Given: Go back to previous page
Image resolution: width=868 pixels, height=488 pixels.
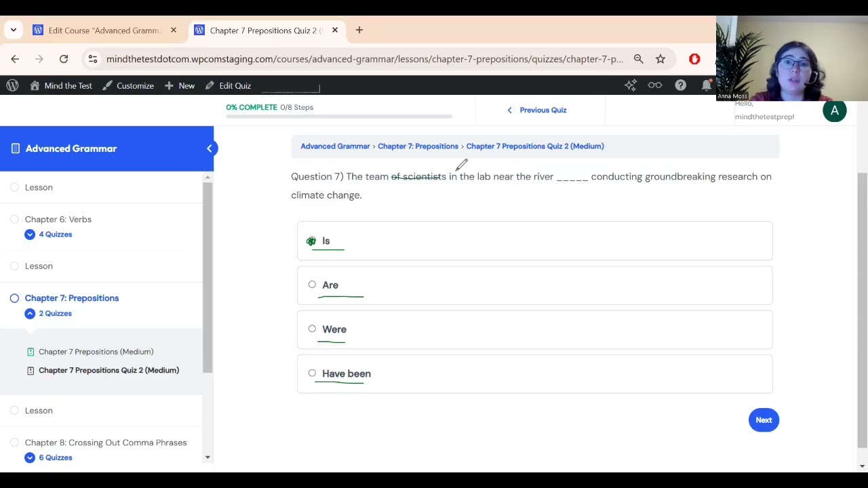Looking at the screenshot, I should pos(15,59).
